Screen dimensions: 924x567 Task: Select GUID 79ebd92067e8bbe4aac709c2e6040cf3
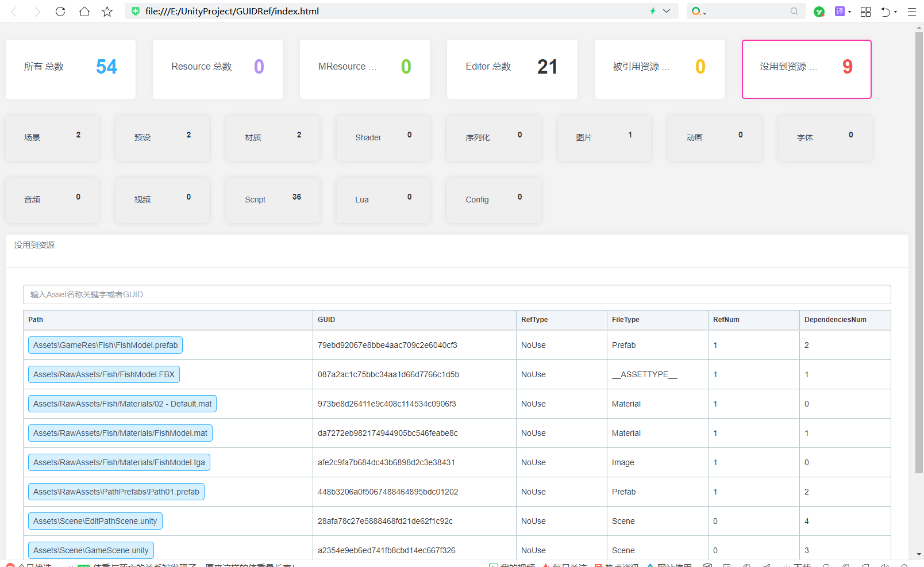coord(387,345)
